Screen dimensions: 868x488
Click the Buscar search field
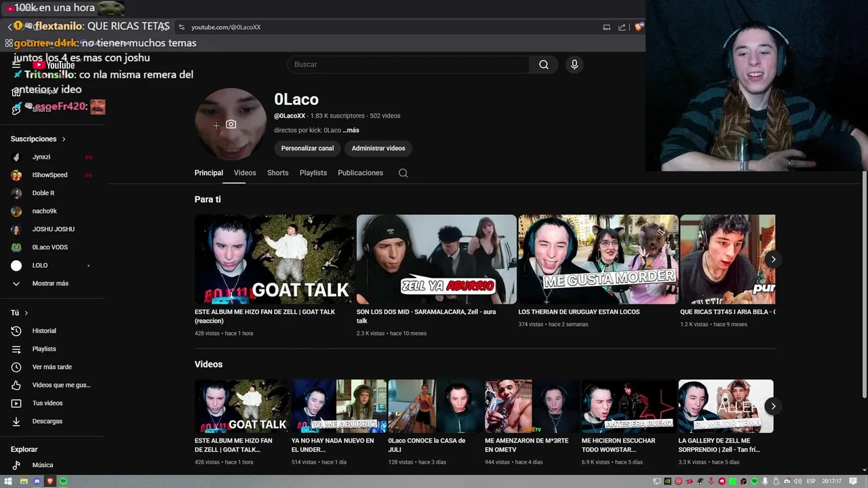click(x=408, y=64)
